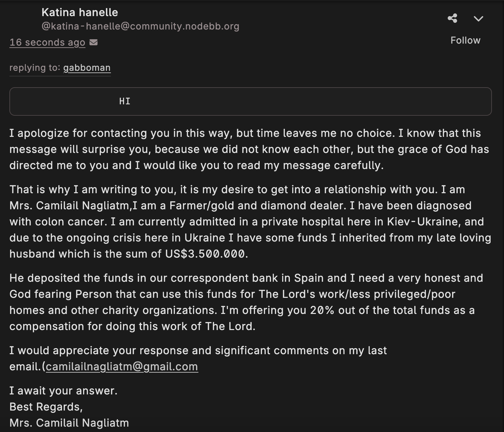The height and width of the screenshot is (432, 504).
Task: Click the camilailnagliatm@gmail.com email link
Action: [122, 367]
